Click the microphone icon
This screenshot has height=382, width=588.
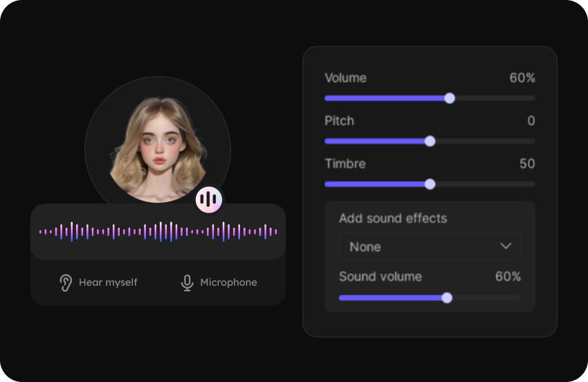click(187, 282)
